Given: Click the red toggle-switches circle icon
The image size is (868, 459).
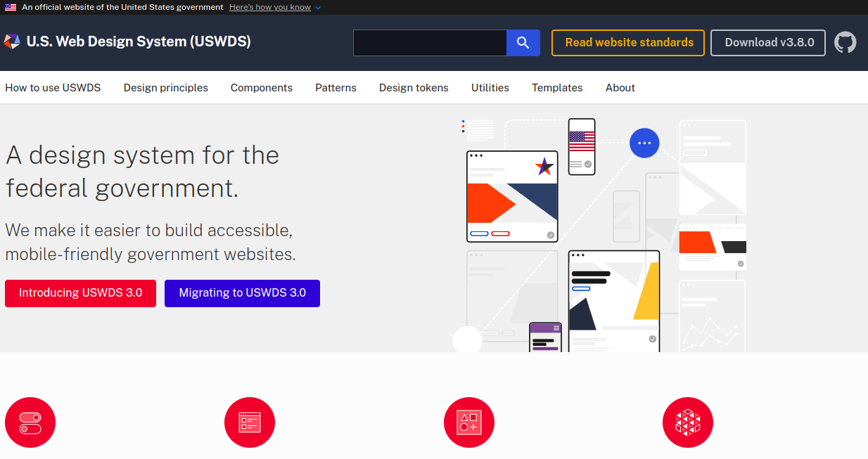Looking at the screenshot, I should click(30, 423).
